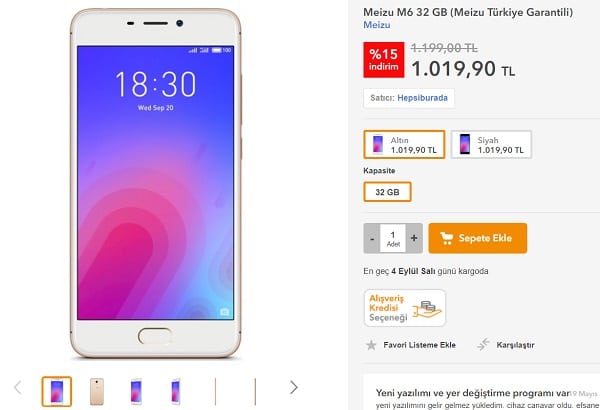Viewport: 600px width, 410px height.
Task: Select the Altın color option
Action: [404, 144]
